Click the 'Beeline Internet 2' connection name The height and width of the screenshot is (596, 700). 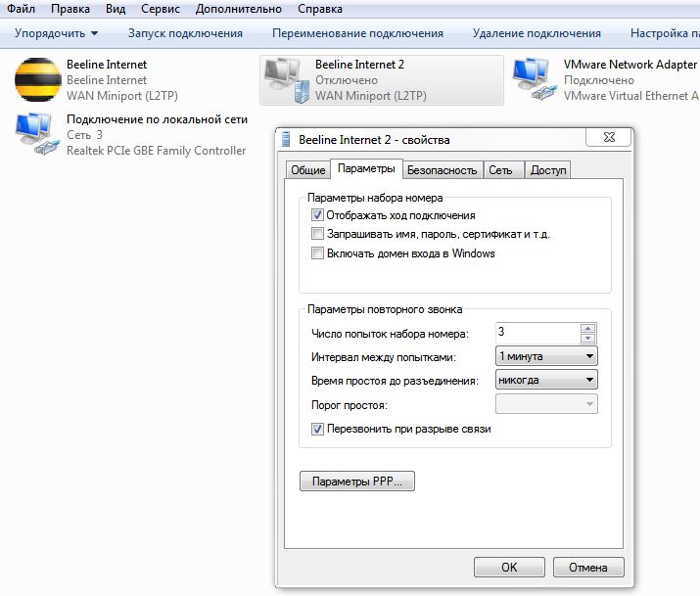tap(359, 65)
